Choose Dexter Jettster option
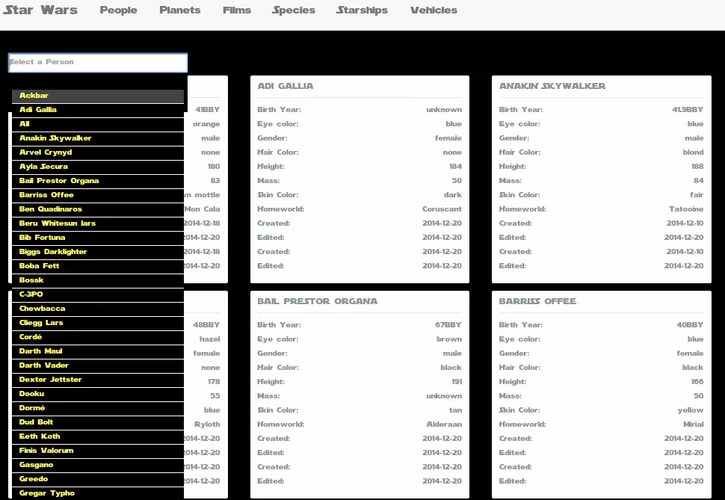 click(98, 380)
